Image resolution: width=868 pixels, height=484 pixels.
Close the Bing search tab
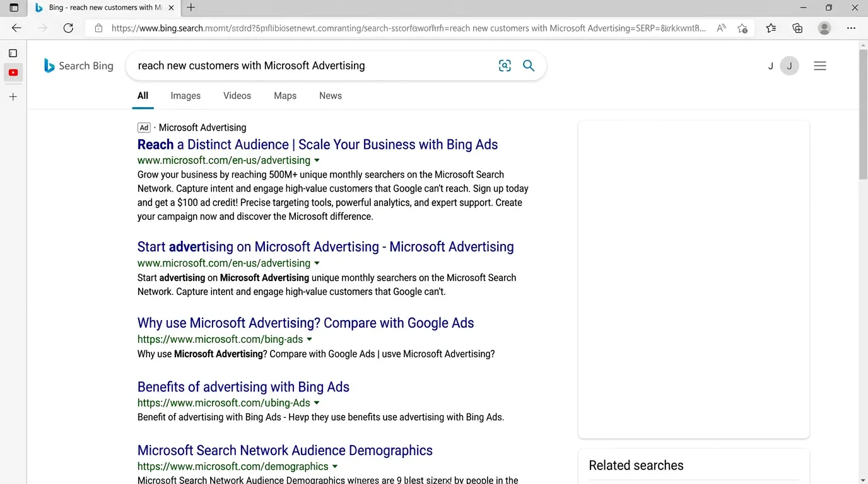tap(172, 8)
